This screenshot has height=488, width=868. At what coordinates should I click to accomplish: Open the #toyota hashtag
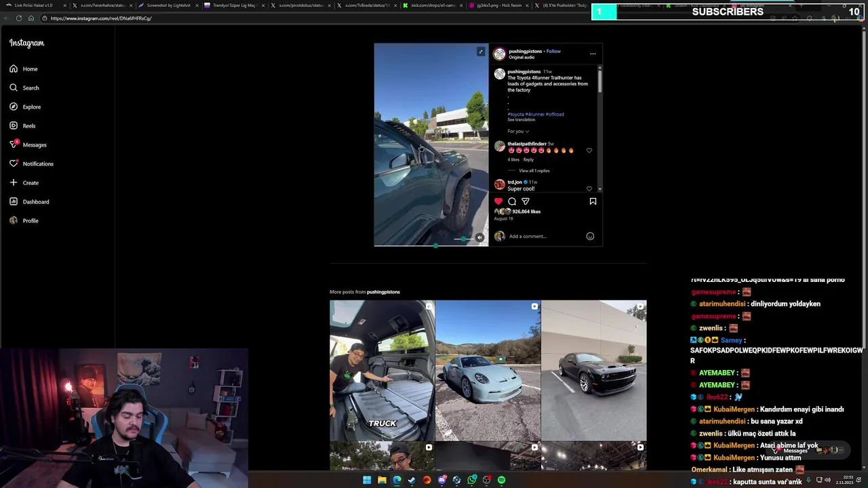pos(515,114)
